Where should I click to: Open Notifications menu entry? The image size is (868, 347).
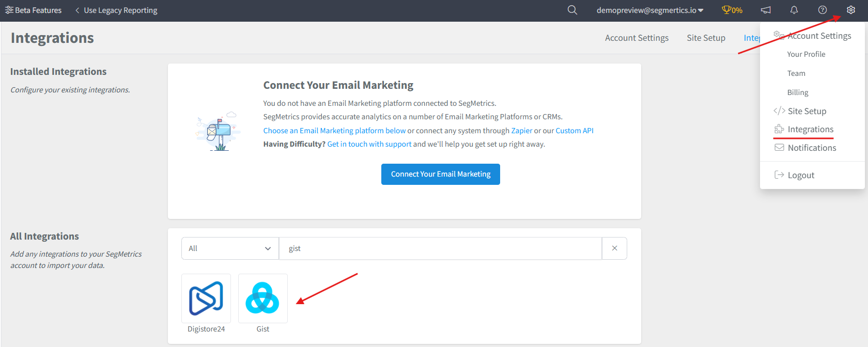click(805, 148)
